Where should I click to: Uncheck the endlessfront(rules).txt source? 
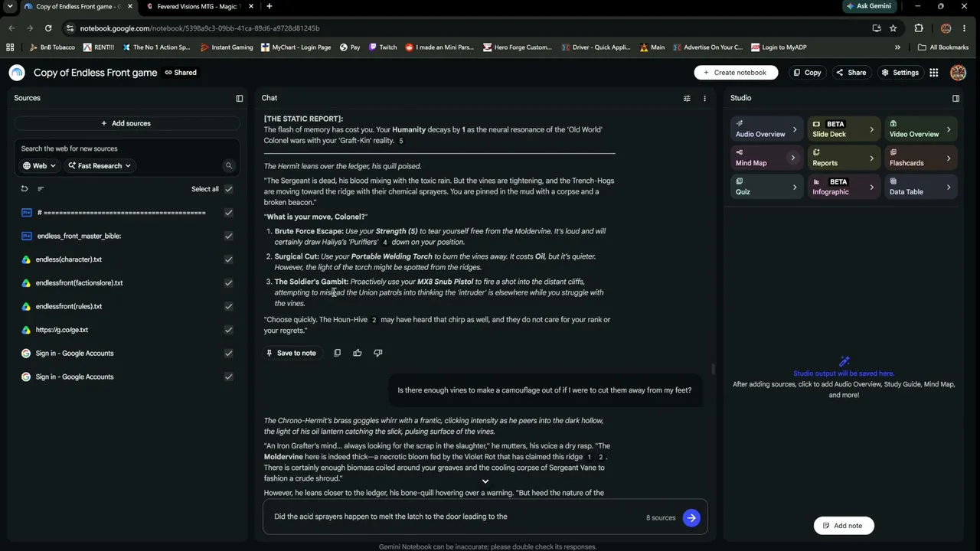(228, 306)
